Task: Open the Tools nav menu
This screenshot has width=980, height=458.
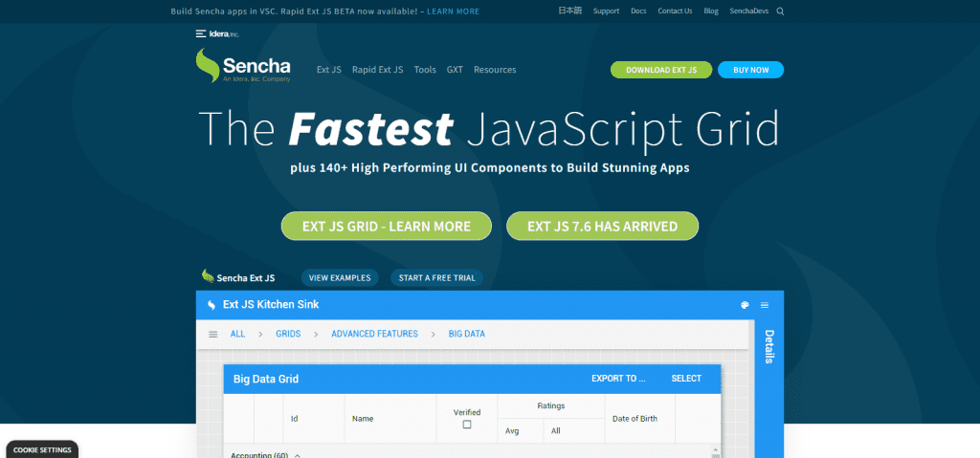Action: pyautogui.click(x=425, y=70)
